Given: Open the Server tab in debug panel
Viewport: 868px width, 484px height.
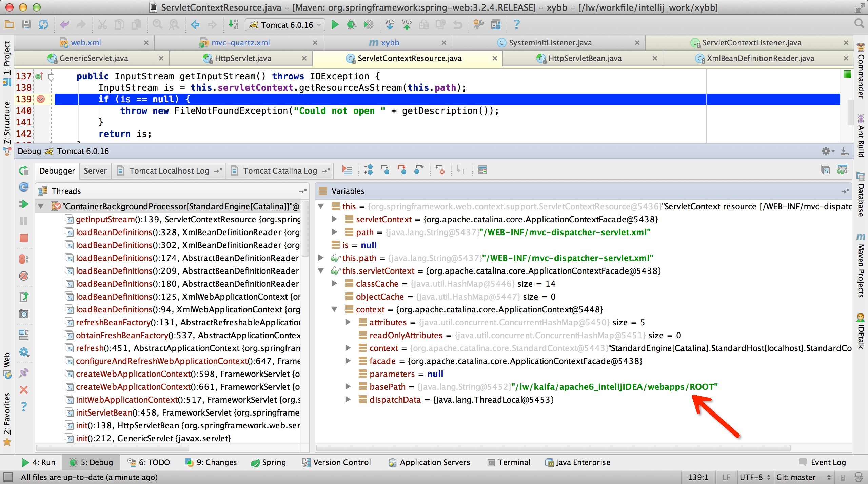Looking at the screenshot, I should click(95, 170).
